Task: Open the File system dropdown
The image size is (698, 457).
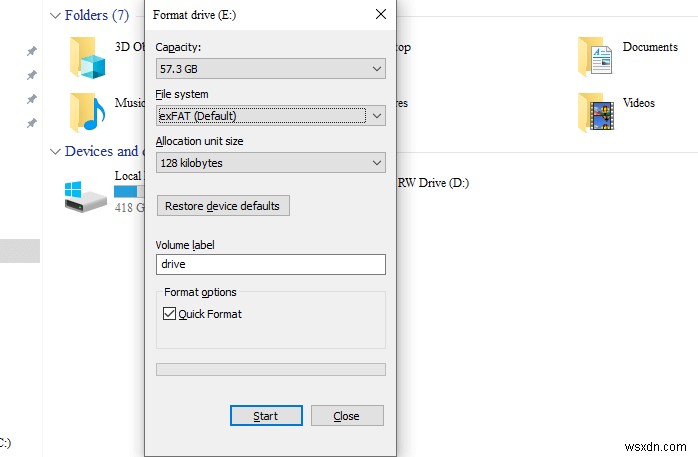Action: pos(270,116)
